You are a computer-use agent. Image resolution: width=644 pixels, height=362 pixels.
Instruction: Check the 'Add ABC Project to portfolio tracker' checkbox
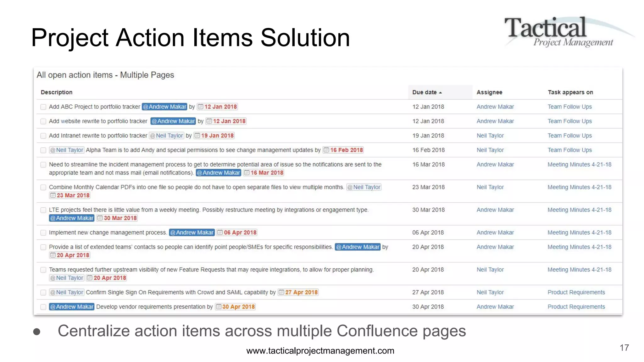click(43, 107)
